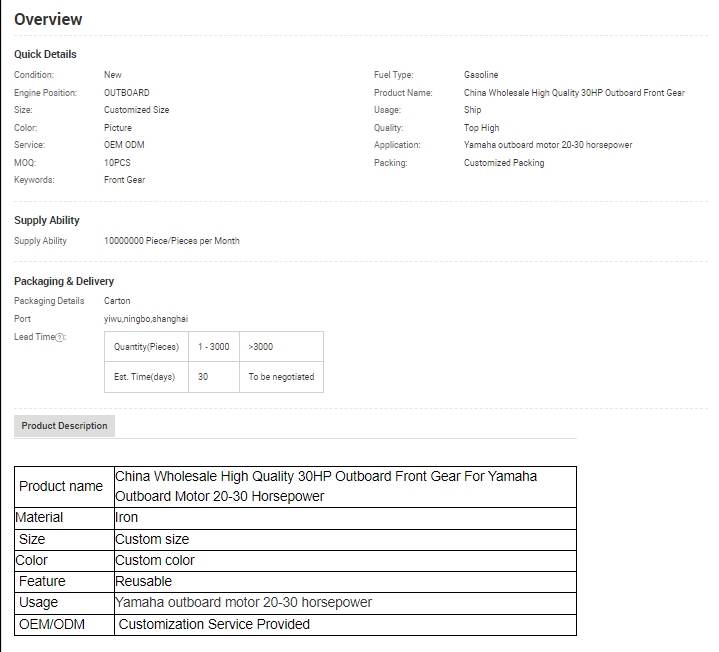Click the 1 - 3000 quantity cell
Screen dimensions: 719x652
click(x=213, y=347)
